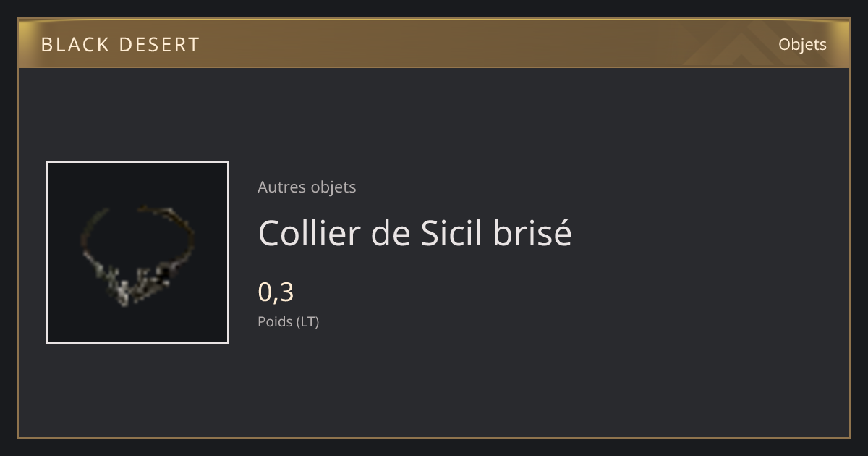Go to the Objets section link
868x456 pixels.
[x=802, y=45]
